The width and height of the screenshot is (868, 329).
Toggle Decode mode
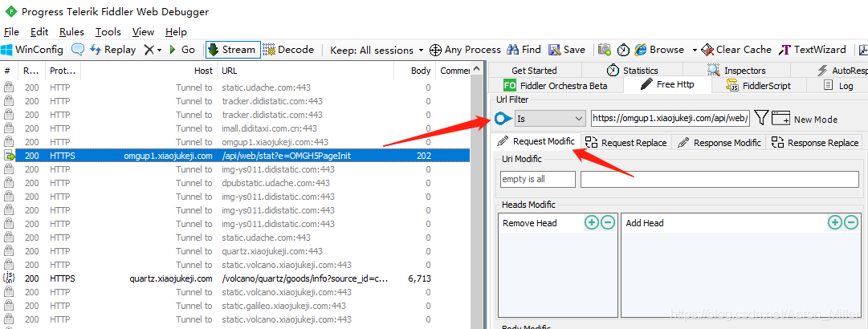point(288,50)
